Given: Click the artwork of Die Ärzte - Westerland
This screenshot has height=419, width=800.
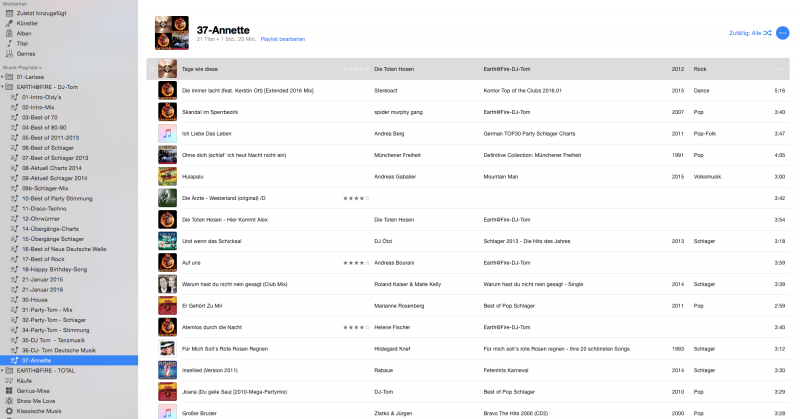Looking at the screenshot, I should point(167,198).
